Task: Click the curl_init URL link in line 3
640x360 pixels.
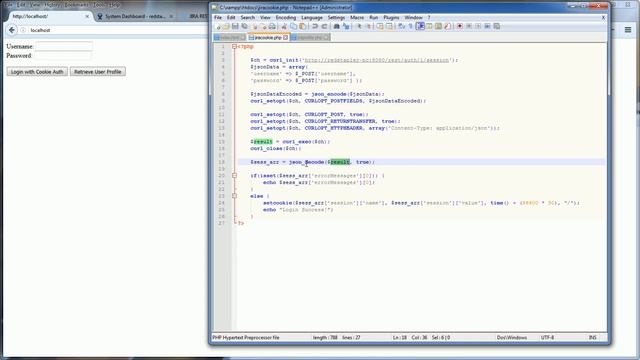Action: (376, 60)
